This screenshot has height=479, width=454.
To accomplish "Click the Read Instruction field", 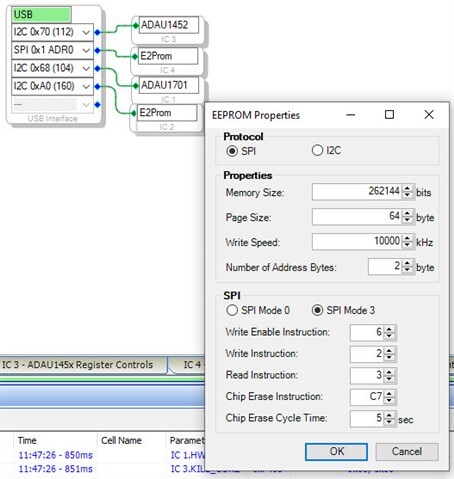I will (x=367, y=375).
